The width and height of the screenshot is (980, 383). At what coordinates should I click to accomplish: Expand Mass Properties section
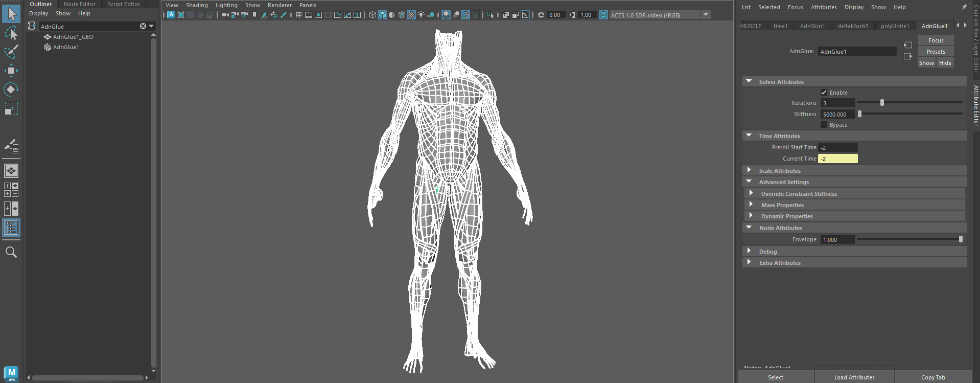(751, 205)
